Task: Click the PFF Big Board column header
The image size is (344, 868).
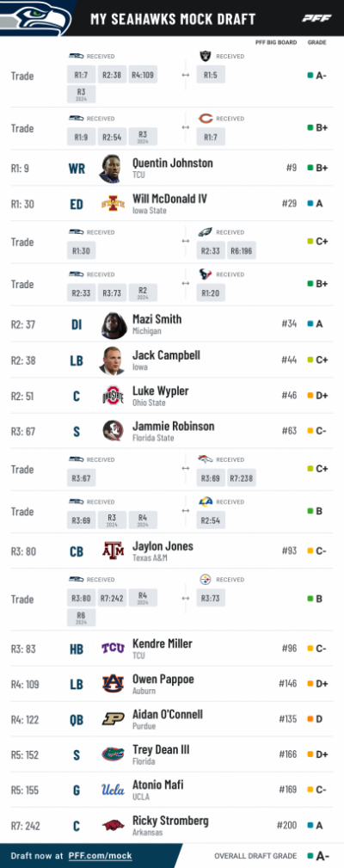Action: 277,42
